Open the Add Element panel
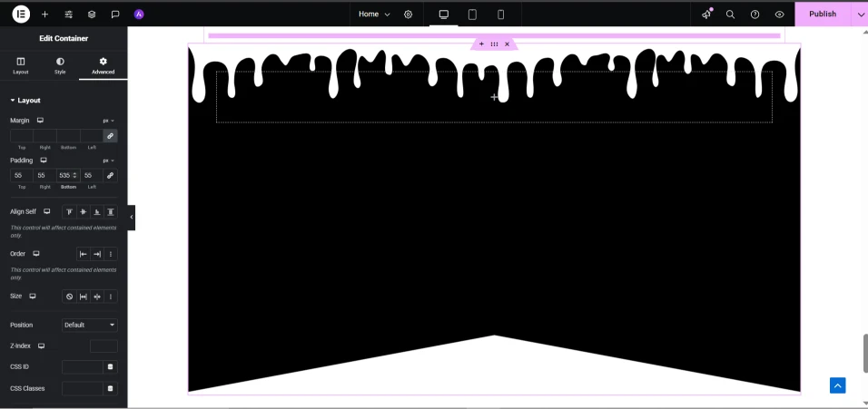The image size is (868, 409). click(x=44, y=15)
